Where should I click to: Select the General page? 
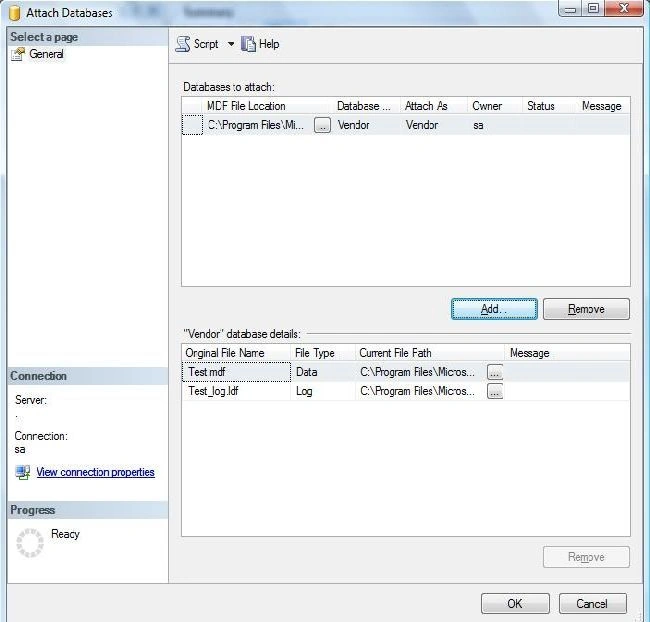(x=46, y=54)
